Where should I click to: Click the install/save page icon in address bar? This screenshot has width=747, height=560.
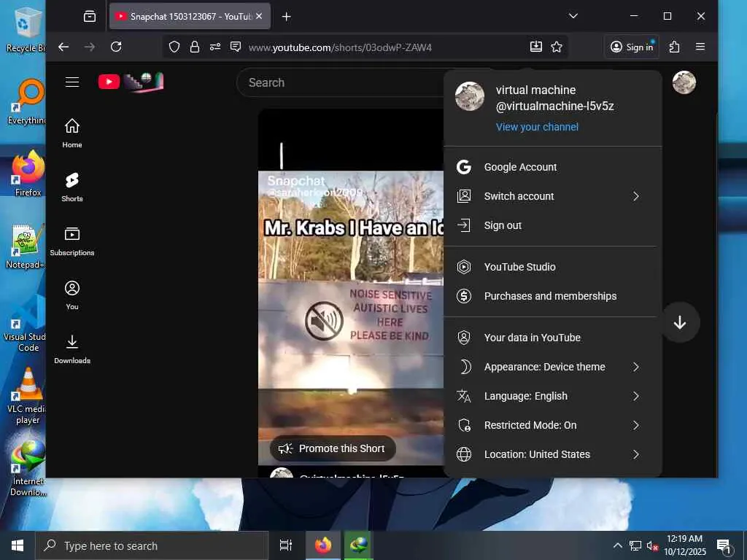[536, 47]
